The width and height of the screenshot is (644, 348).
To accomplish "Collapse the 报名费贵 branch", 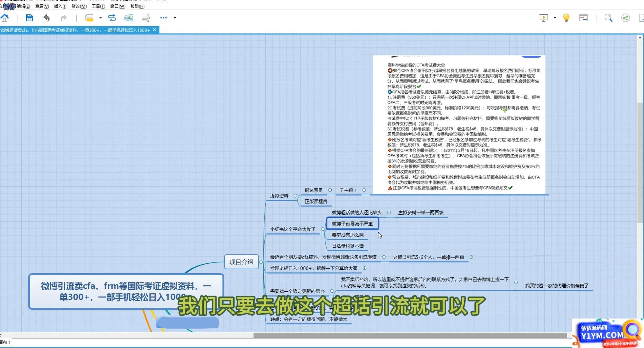I will click(x=330, y=190).
